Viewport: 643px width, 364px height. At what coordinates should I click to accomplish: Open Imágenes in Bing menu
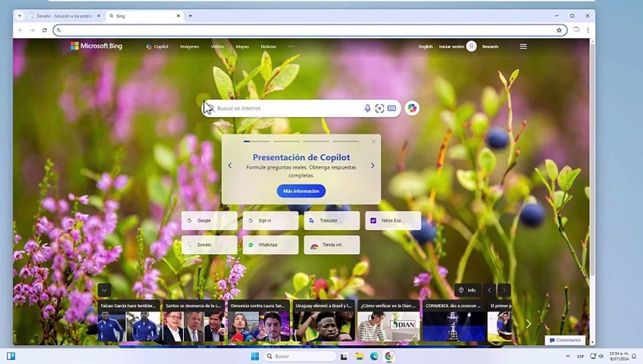tap(190, 47)
